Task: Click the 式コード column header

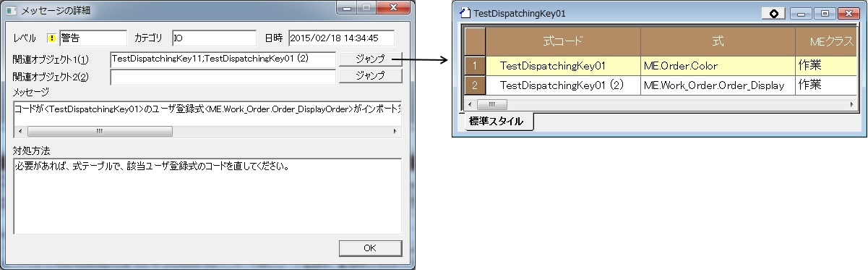Action: coord(563,42)
